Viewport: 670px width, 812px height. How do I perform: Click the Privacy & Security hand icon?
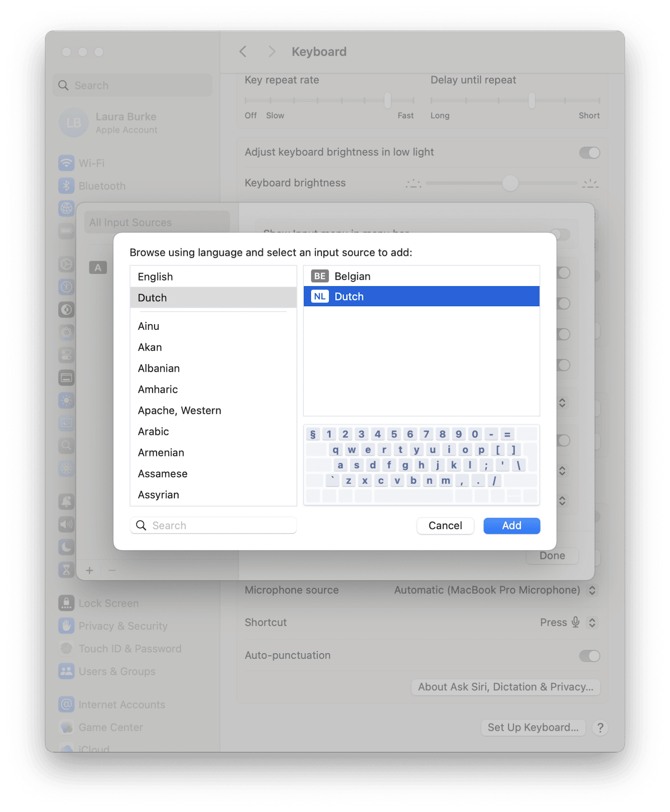click(66, 625)
